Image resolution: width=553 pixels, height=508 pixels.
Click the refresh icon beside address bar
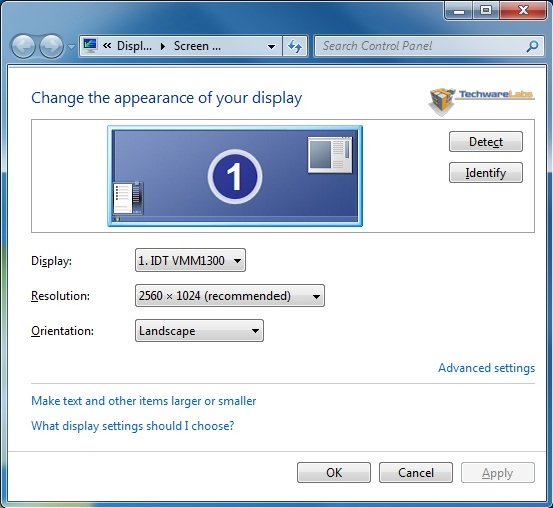pyautogui.click(x=295, y=46)
